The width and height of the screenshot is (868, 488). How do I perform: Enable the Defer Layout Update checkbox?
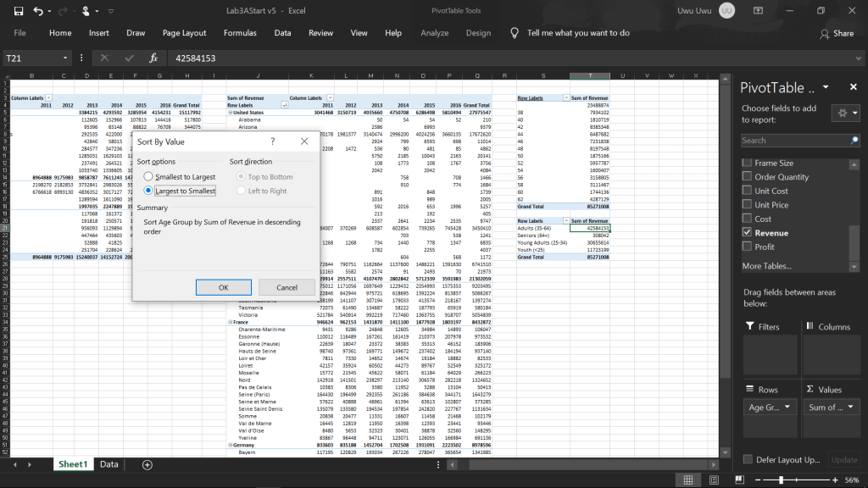point(747,459)
